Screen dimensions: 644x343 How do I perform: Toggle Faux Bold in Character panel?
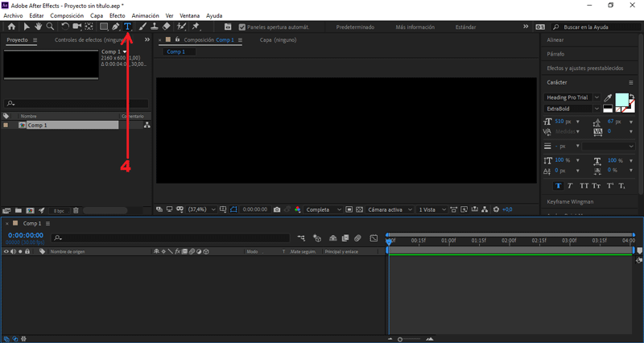(x=558, y=186)
